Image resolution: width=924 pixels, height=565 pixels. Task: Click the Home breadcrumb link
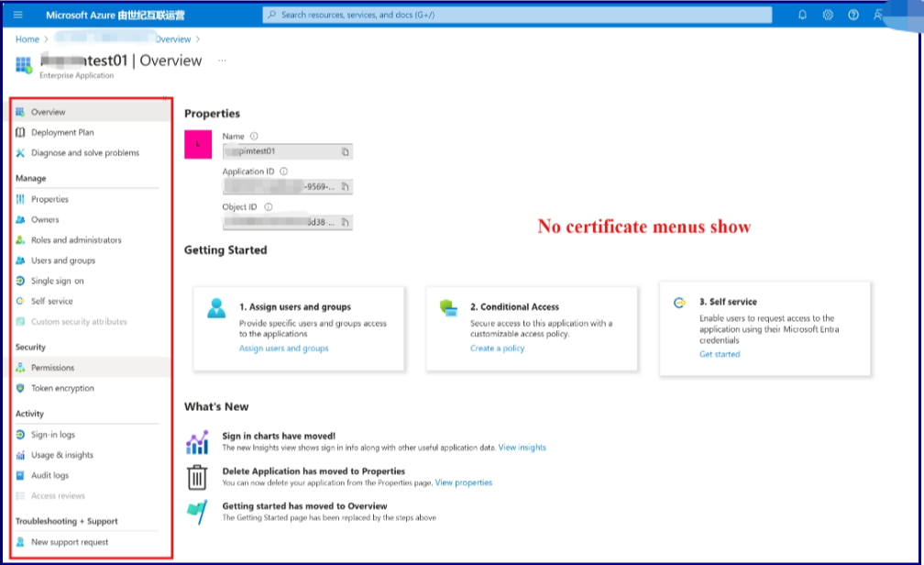27,39
